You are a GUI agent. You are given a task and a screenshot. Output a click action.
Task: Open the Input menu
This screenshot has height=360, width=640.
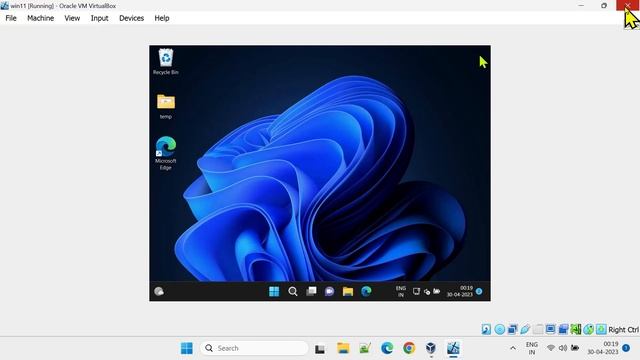(100, 18)
